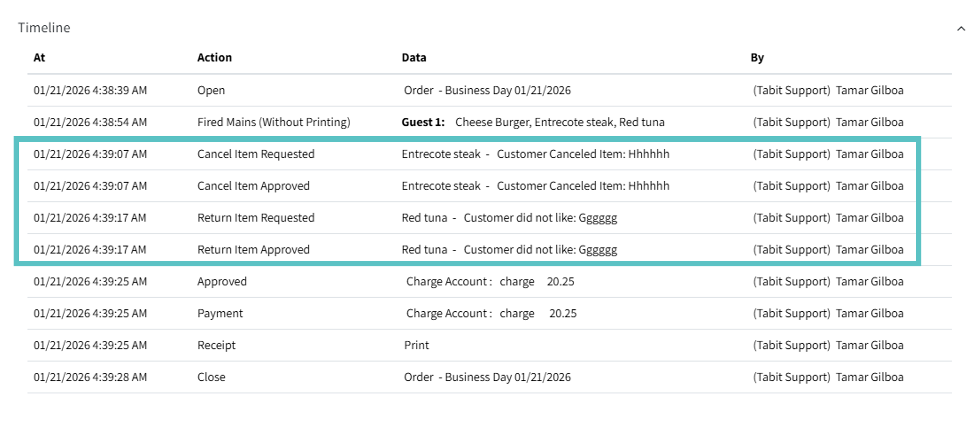The image size is (980, 422).
Task: Click the Data column header
Action: (413, 58)
